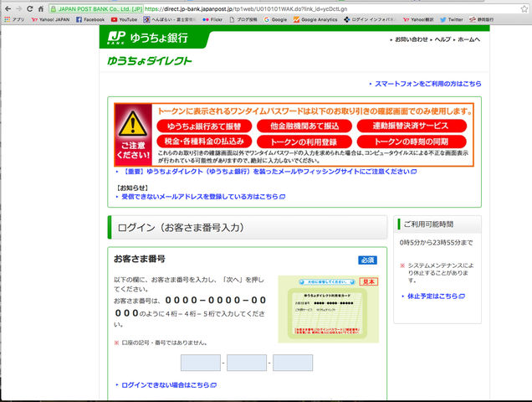
Task: Open ログインできない場合はこちら link
Action: pos(169,385)
